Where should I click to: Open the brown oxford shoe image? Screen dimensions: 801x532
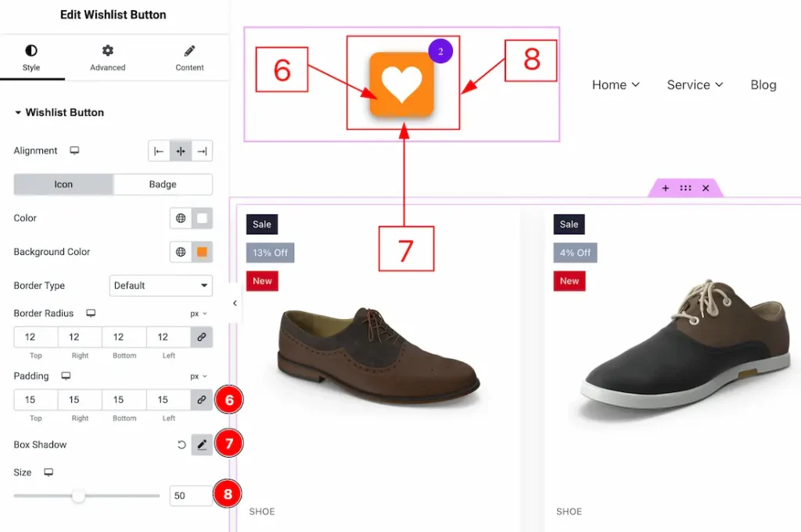(x=378, y=357)
